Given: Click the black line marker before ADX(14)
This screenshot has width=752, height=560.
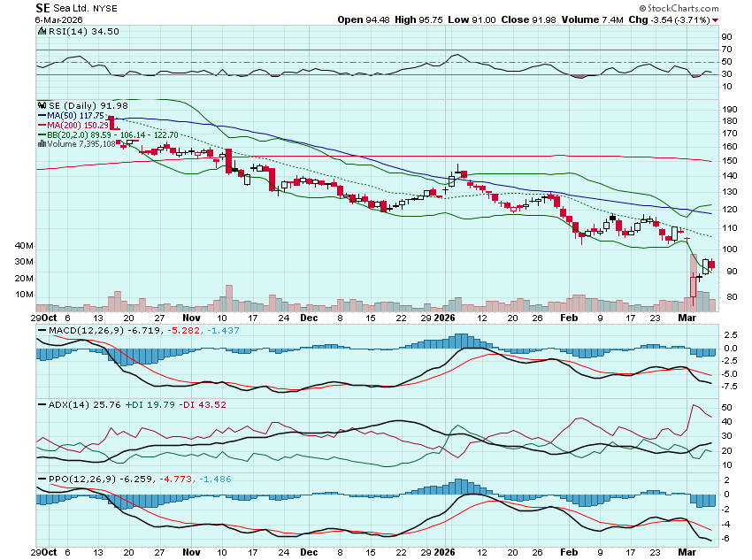Looking at the screenshot, I should click(x=42, y=404).
